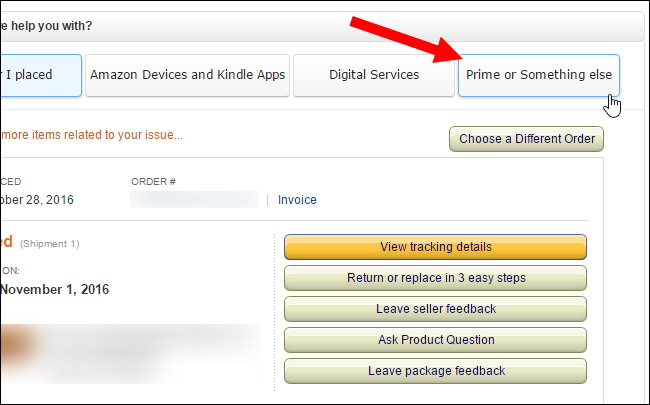Click the November 1, 2016 delivery date
The image size is (650, 405).
click(x=55, y=289)
